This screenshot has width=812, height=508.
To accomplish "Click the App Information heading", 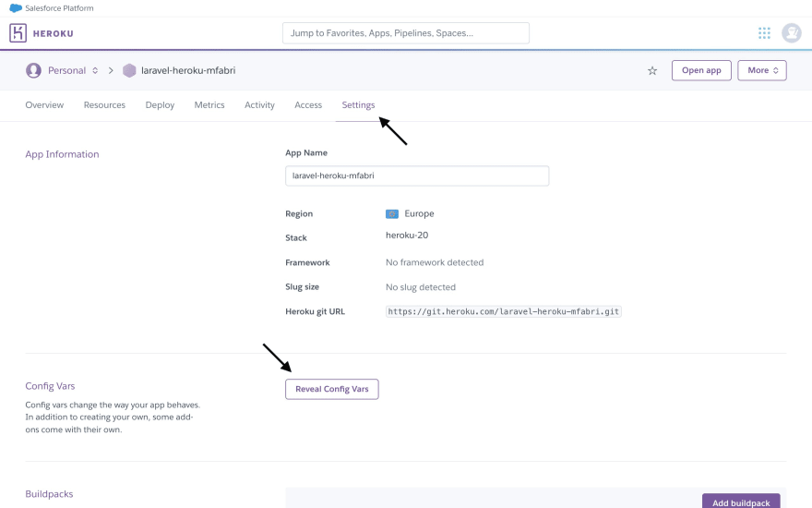I will pos(62,154).
